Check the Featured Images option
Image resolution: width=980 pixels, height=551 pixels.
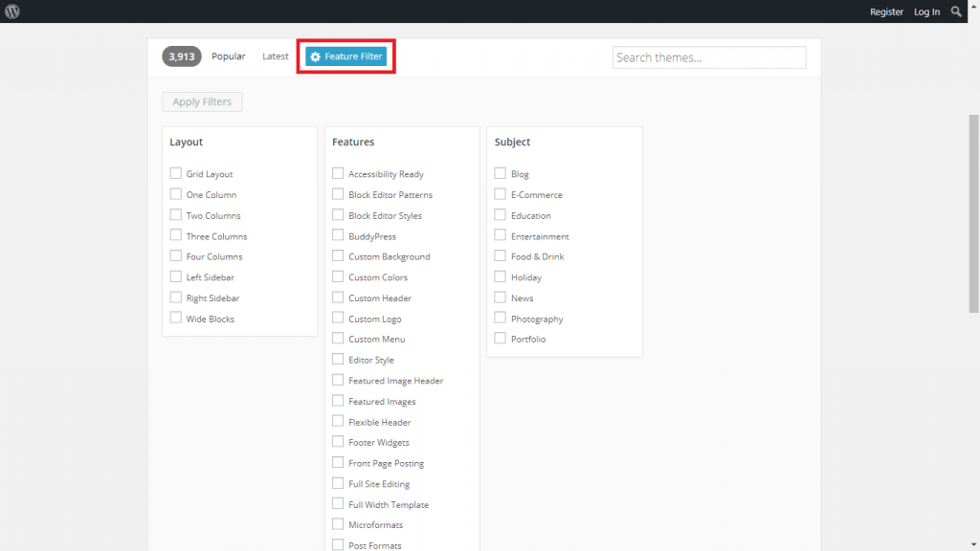(338, 400)
